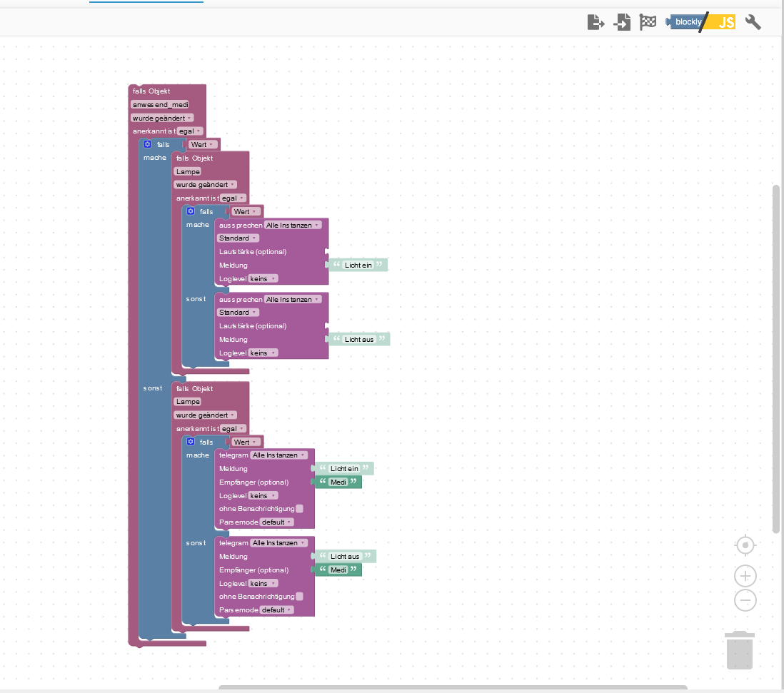
Task: Open Standard dropdown in Licht ein aussprechen
Action: click(x=238, y=238)
